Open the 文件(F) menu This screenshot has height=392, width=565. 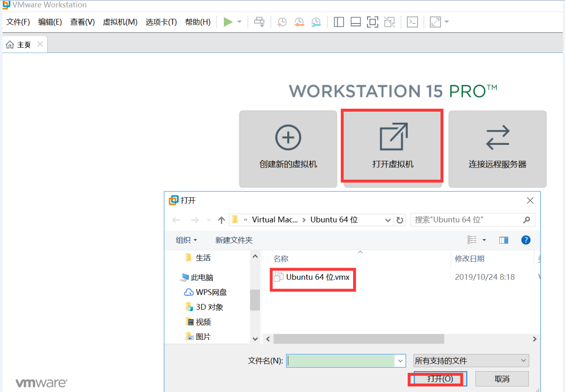18,22
